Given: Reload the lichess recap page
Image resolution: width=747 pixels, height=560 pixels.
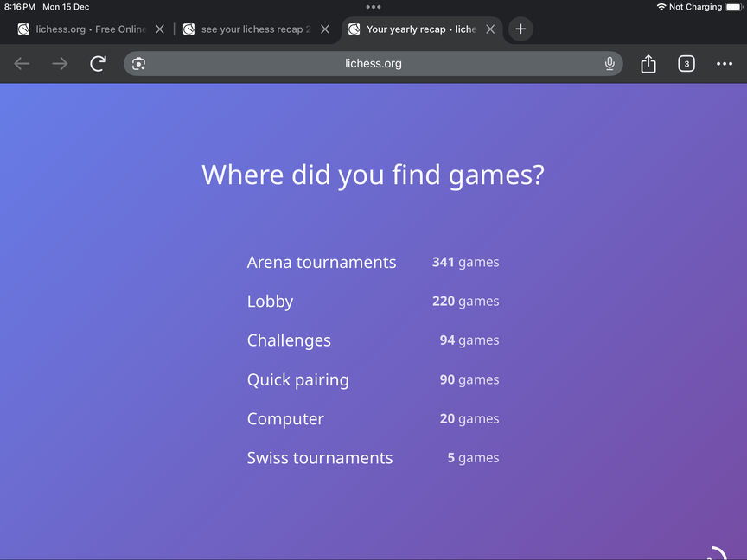Looking at the screenshot, I should pos(99,64).
